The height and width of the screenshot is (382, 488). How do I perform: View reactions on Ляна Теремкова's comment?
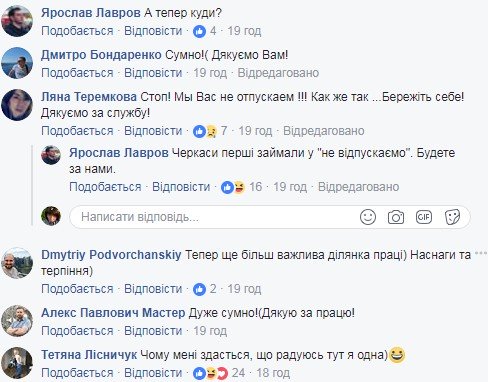[210, 131]
